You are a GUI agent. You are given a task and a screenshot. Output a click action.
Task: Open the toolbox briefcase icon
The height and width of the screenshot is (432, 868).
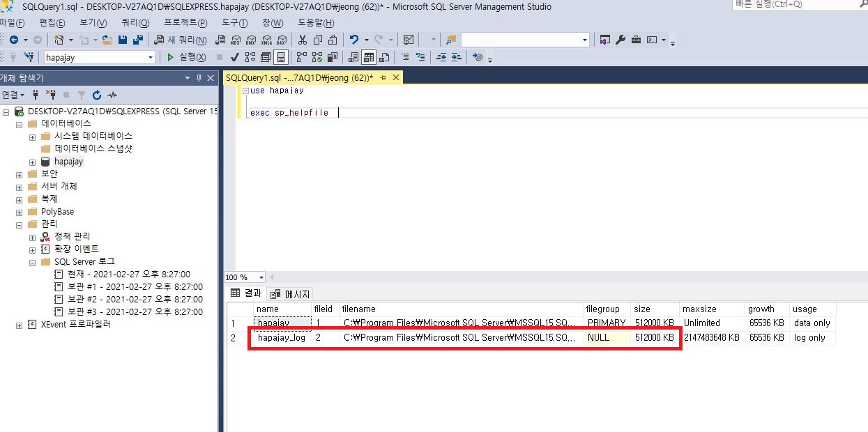636,40
